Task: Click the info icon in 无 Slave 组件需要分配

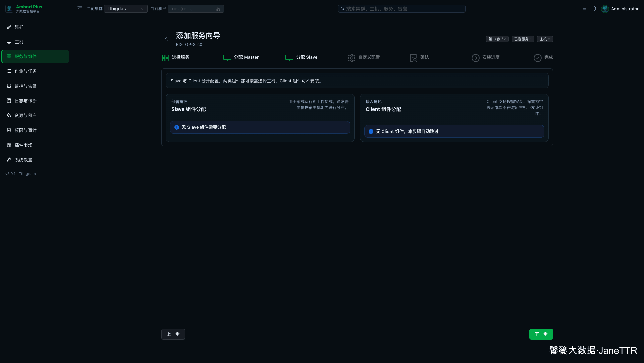Action: [177, 127]
